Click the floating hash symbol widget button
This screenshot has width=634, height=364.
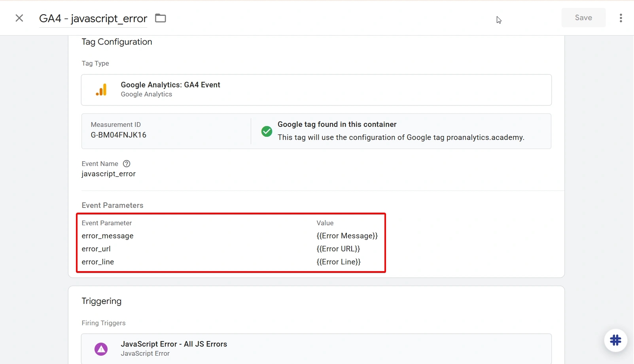tap(615, 340)
